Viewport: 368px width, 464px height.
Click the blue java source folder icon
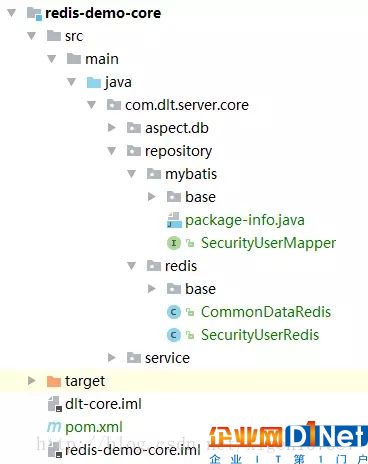[x=94, y=82]
